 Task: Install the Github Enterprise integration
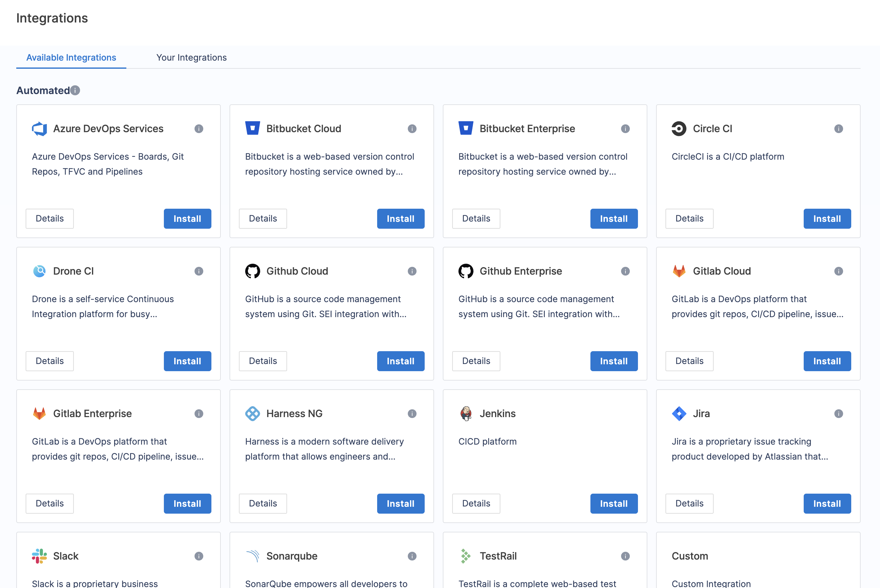[x=614, y=361]
